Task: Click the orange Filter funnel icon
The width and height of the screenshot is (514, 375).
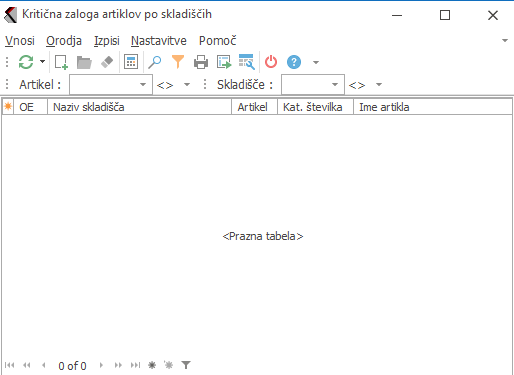Action: (178, 62)
